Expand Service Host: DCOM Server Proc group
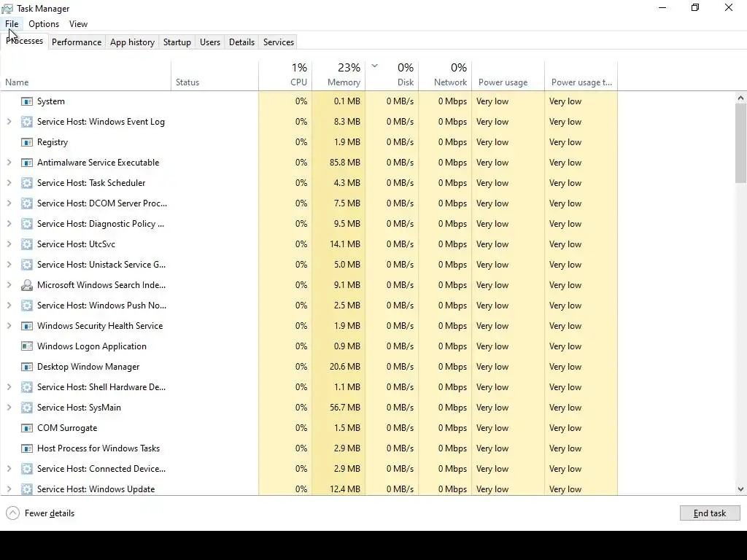Screen dimensions: 747x560 click(x=9, y=203)
